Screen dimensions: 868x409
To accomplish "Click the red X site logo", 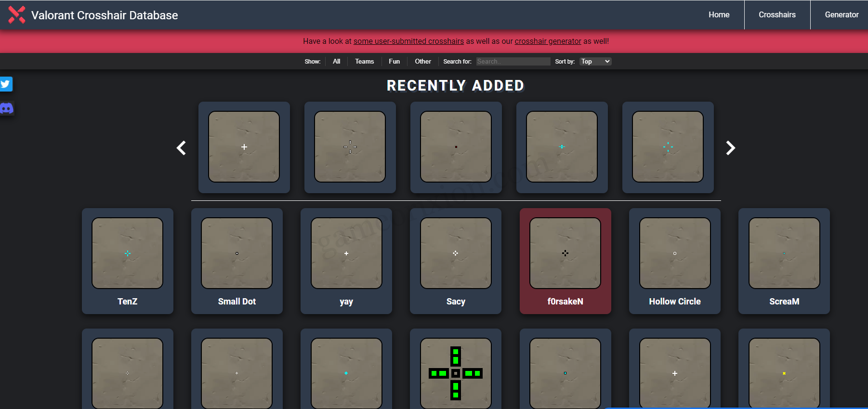I will pyautogui.click(x=17, y=15).
